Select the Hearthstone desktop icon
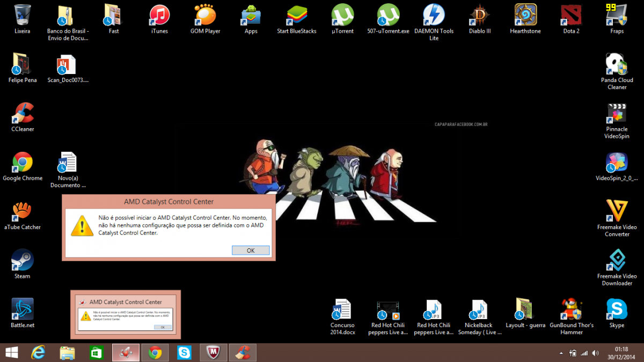Screen dimensions: 644x362 (x=526, y=19)
